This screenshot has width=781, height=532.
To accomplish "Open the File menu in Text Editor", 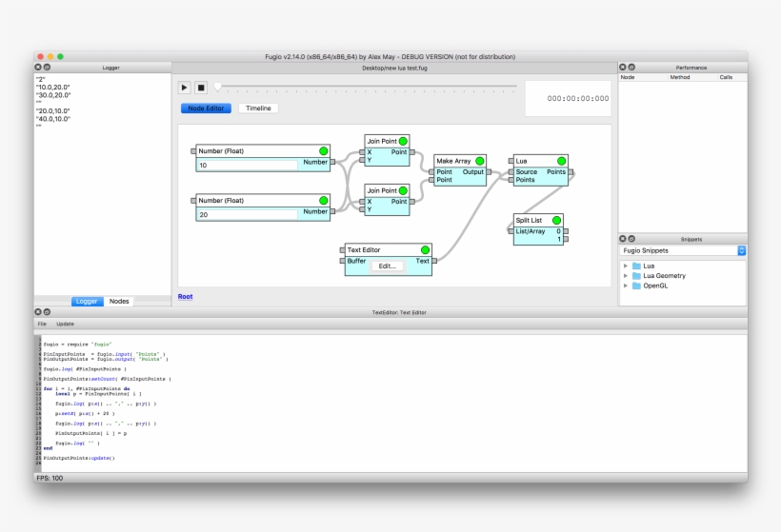I will pyautogui.click(x=42, y=324).
